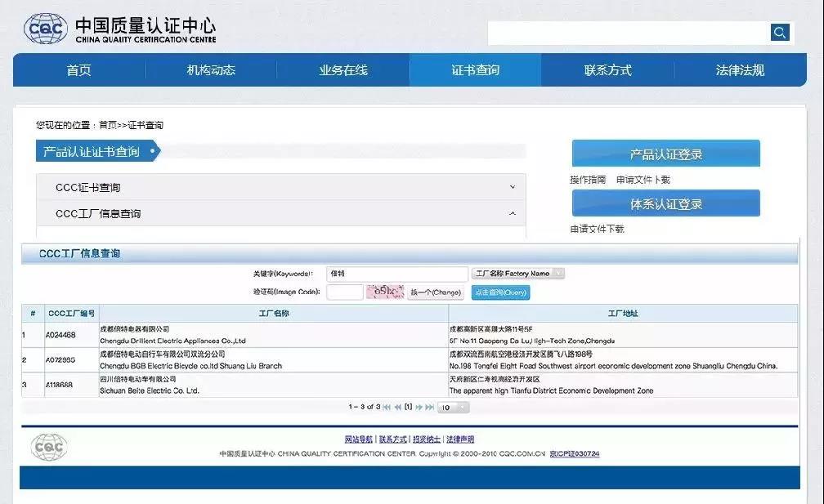Collapse the CCC工厂信息查询 section
This screenshot has width=824, height=504.
(x=281, y=213)
